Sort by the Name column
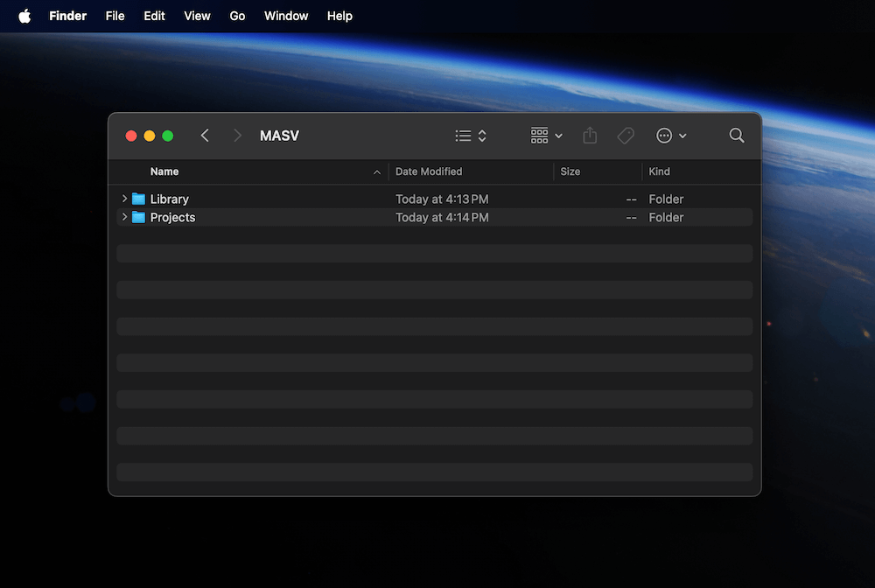Image resolution: width=875 pixels, height=588 pixels. 164,171
